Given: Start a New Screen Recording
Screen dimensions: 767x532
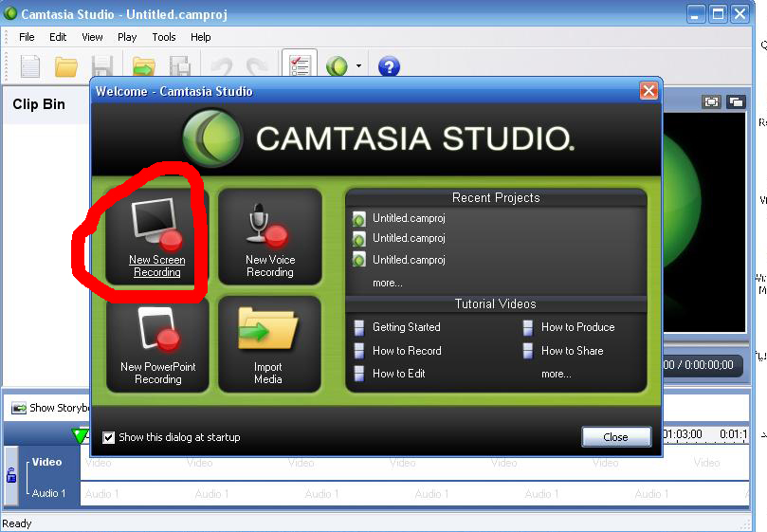Looking at the screenshot, I should (x=157, y=237).
